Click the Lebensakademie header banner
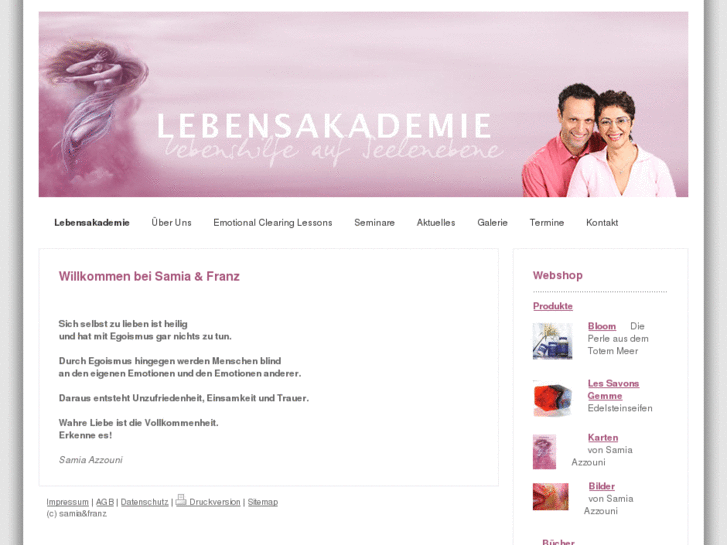This screenshot has height=545, width=727. click(x=363, y=104)
